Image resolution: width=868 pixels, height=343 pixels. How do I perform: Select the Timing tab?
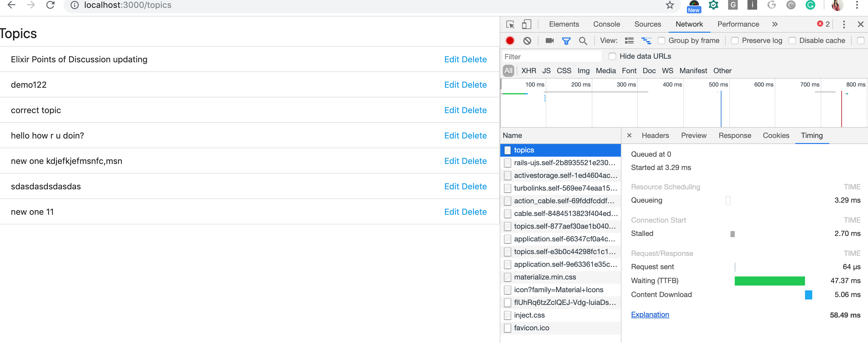pos(811,135)
